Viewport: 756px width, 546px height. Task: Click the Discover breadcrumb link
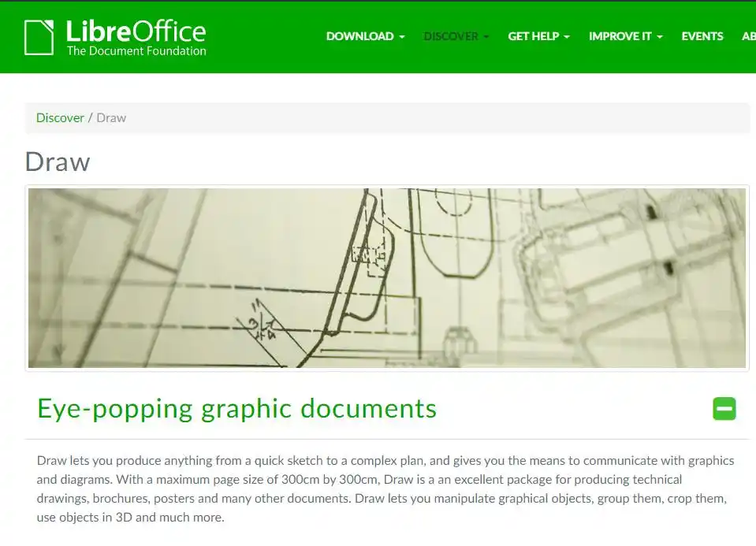(x=60, y=117)
